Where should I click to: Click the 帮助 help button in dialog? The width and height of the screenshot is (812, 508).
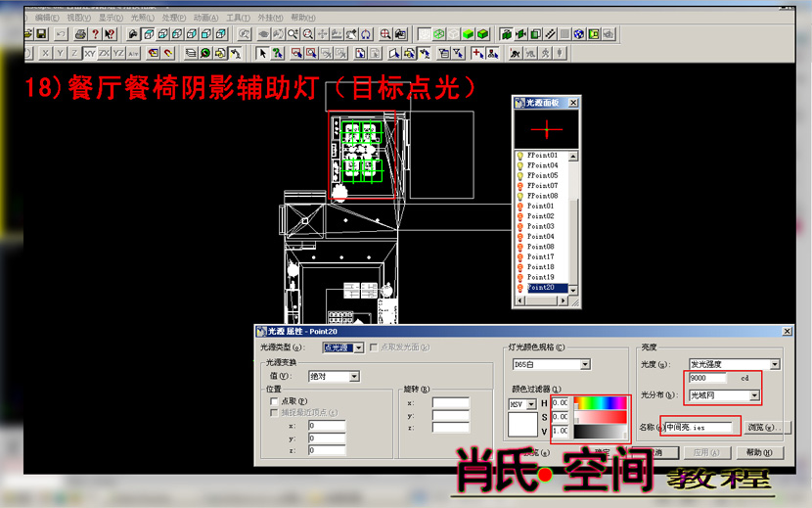click(x=759, y=452)
